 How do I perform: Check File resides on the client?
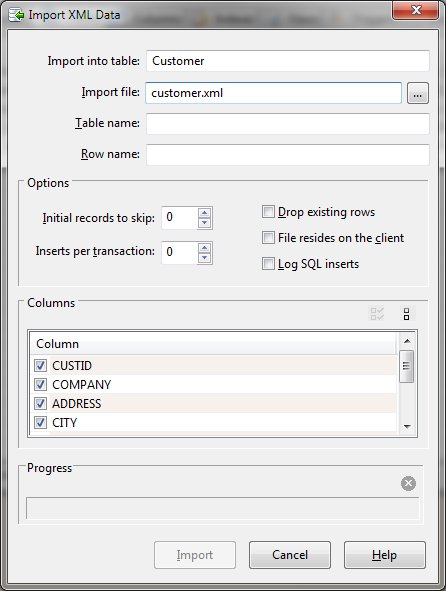pyautogui.click(x=268, y=238)
